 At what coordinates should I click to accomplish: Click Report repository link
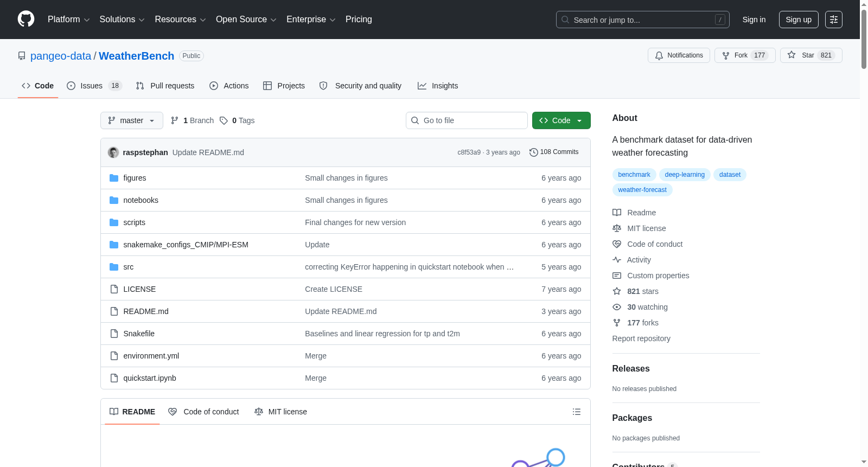click(641, 338)
